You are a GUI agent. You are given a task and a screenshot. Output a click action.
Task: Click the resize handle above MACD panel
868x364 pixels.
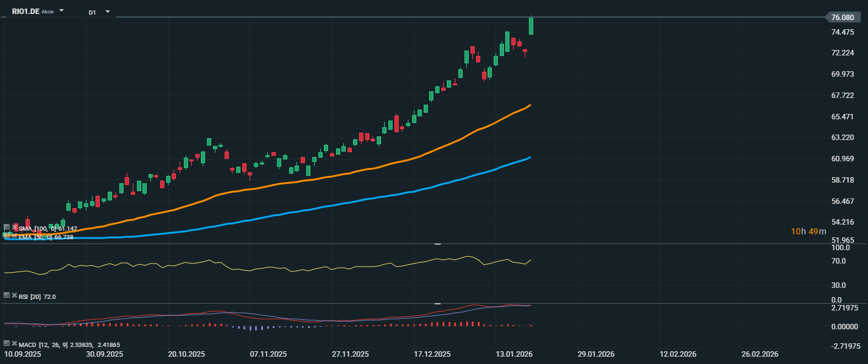pos(437,303)
